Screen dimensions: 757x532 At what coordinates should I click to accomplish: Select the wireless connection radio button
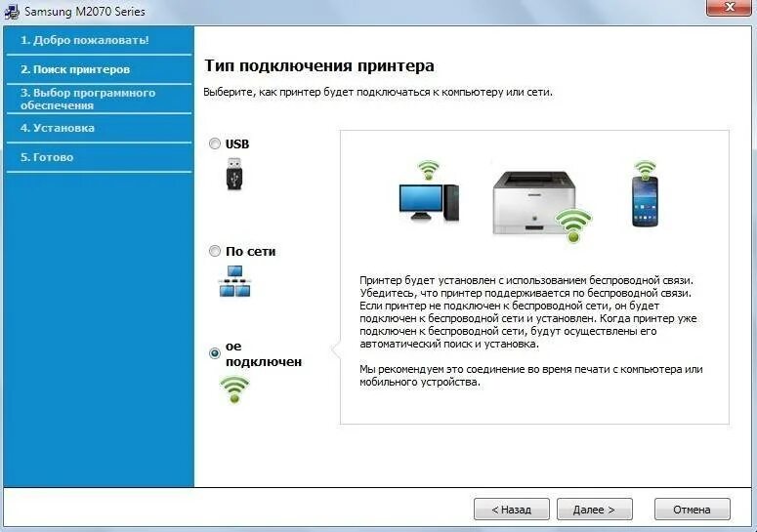[214, 353]
